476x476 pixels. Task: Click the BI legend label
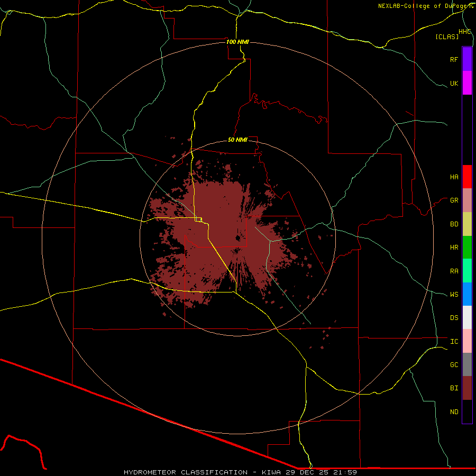tap(454, 388)
